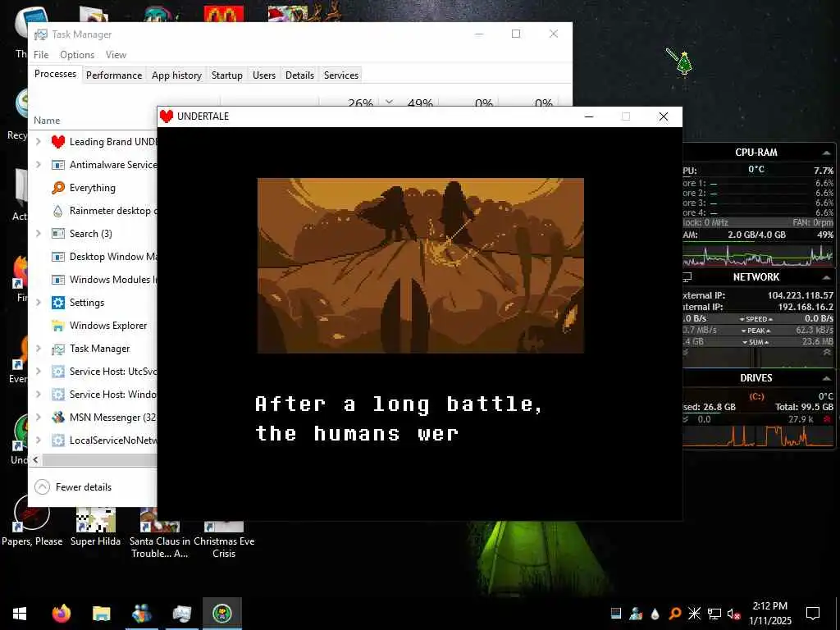The width and height of the screenshot is (840, 630).
Task: Click the MSN Messenger tray icon
Action: (x=636, y=614)
